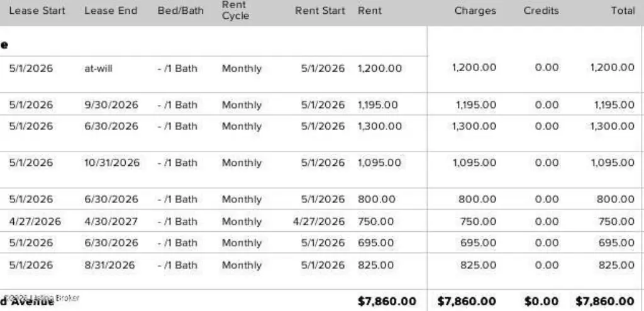The image size is (644, 311).
Task: Click the 9/30/2026 lease end date
Action: (x=111, y=105)
